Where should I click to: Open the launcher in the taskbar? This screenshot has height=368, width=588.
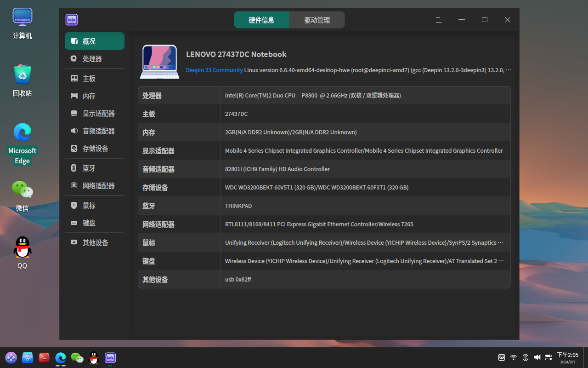click(11, 357)
